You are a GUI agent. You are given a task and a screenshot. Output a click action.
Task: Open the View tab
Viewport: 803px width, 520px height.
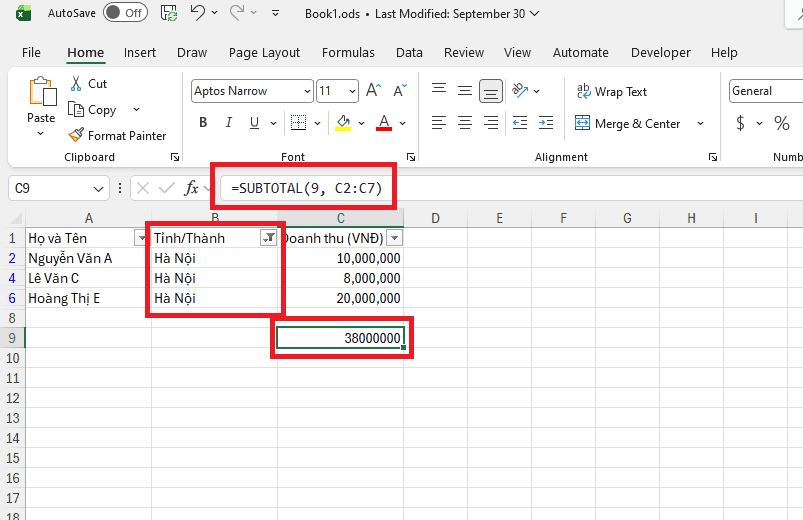(x=517, y=52)
